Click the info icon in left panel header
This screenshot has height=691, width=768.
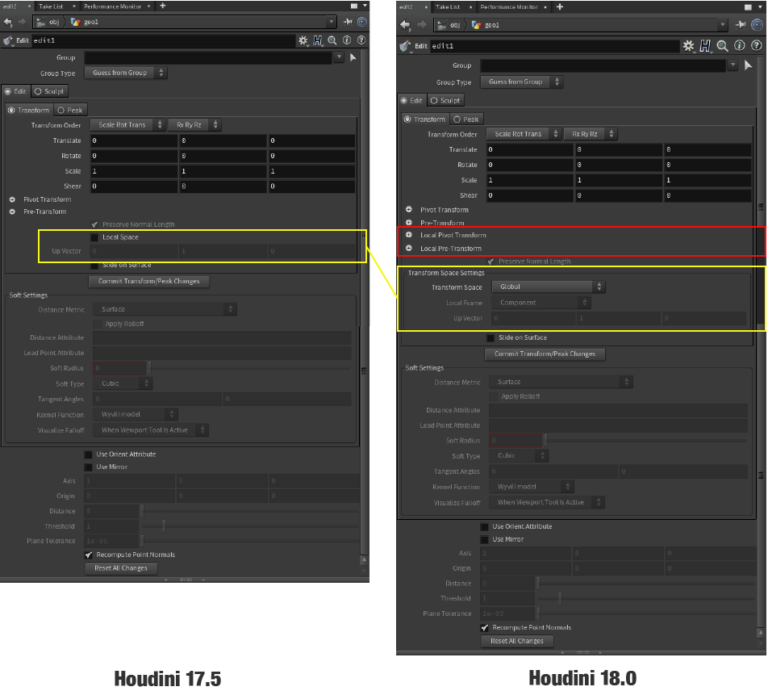[346, 40]
